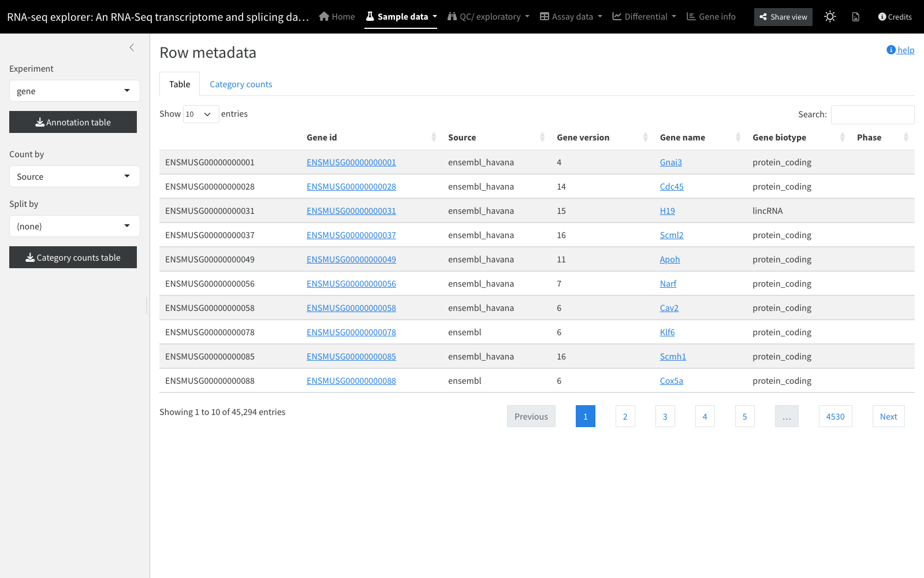
Task: Toggle light/dark theme sun icon
Action: point(830,17)
